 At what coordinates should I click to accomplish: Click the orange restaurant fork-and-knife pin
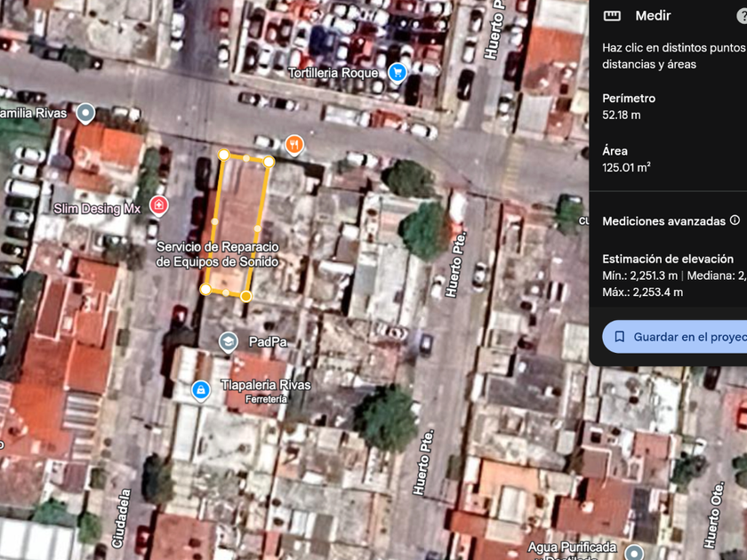point(294,145)
